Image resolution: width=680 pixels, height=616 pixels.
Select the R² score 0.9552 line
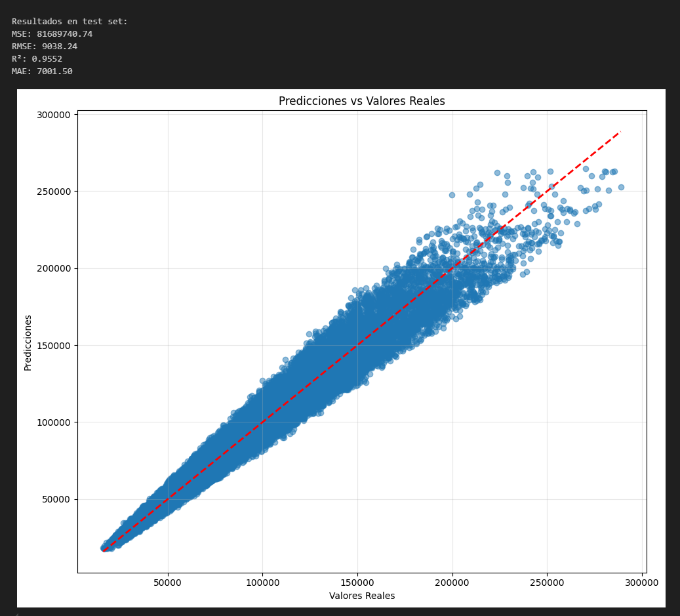37,59
